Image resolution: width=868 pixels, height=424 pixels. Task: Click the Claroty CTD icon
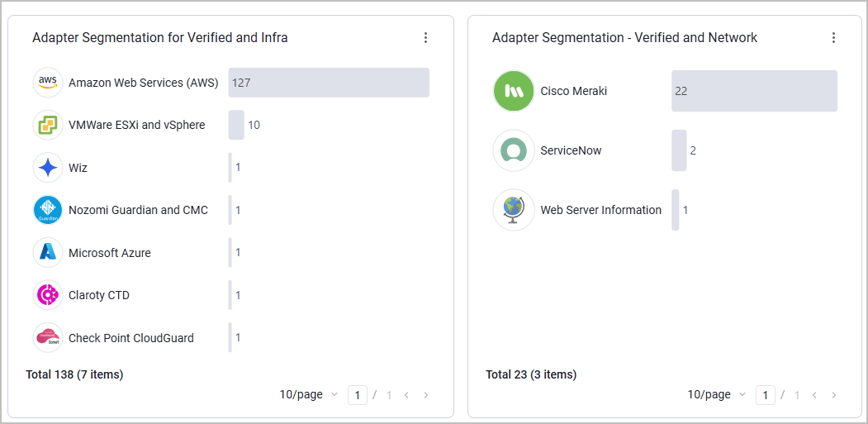point(48,295)
